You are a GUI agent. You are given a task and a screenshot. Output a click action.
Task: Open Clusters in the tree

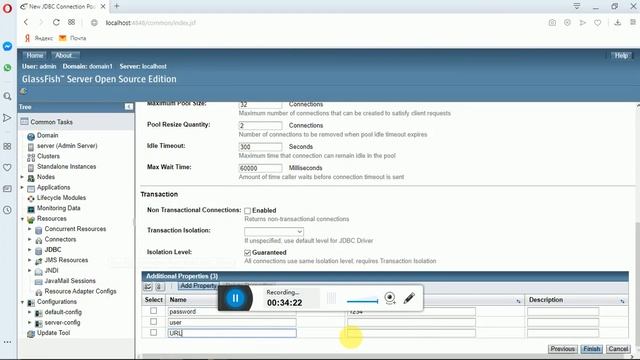coord(48,156)
